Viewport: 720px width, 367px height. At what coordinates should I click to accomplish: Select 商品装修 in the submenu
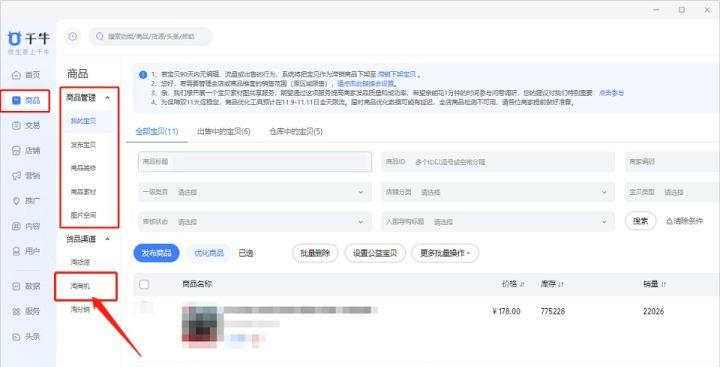point(83,168)
